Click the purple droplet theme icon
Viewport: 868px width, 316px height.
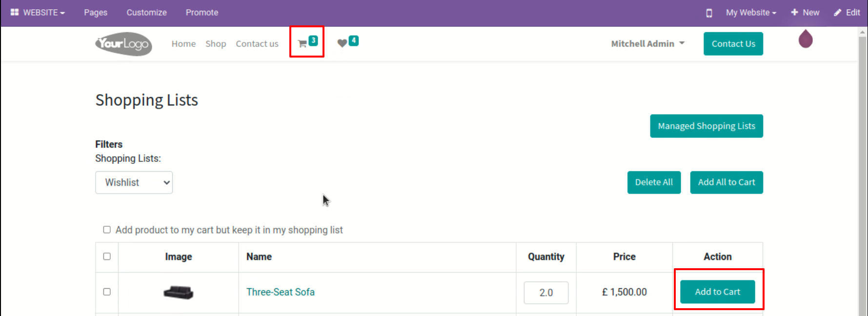(x=805, y=39)
